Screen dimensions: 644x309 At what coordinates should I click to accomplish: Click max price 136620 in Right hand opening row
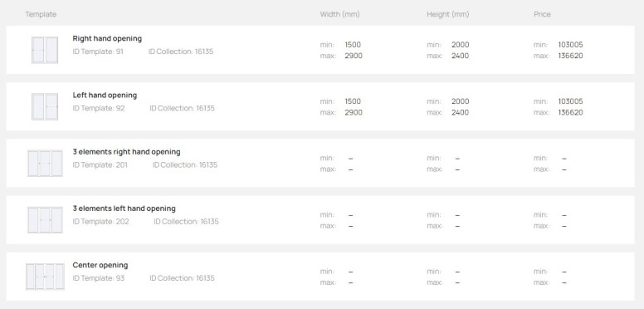[570, 56]
